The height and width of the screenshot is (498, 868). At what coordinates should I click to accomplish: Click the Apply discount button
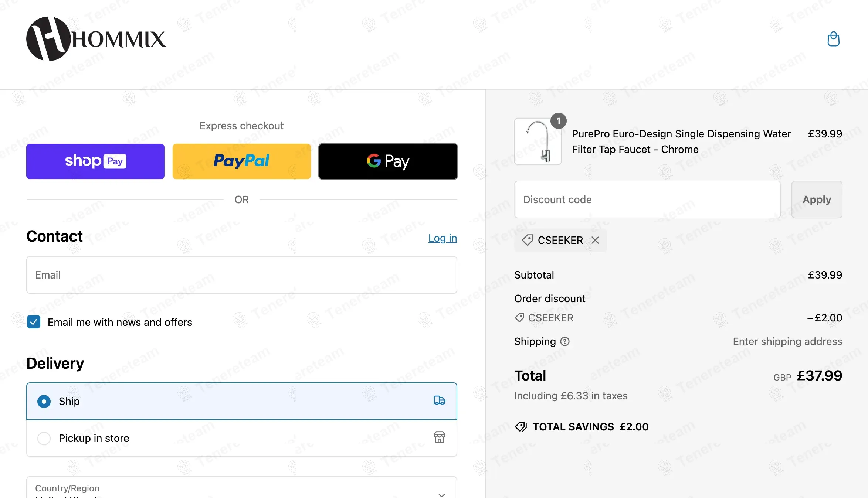click(817, 199)
